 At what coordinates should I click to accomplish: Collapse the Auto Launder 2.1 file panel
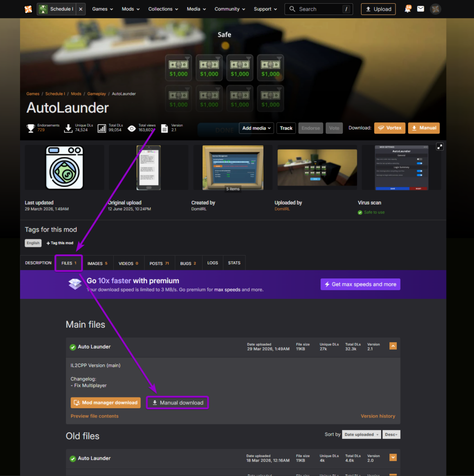coord(393,346)
